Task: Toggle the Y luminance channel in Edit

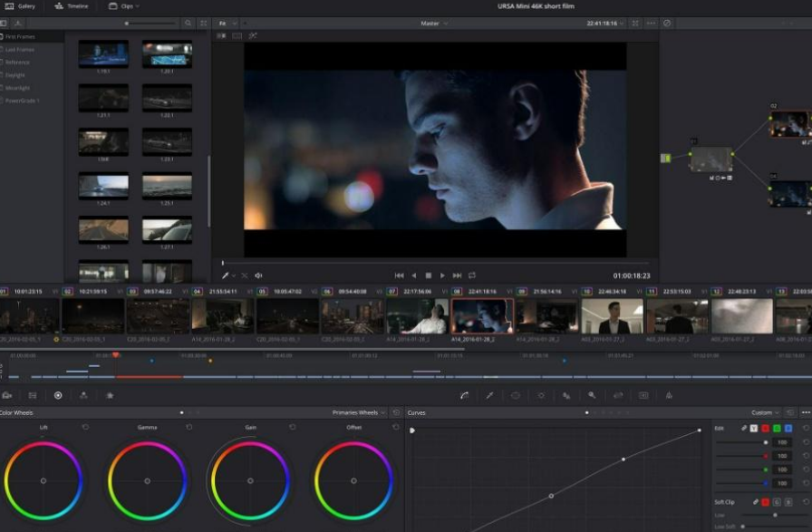Action: coord(753,428)
